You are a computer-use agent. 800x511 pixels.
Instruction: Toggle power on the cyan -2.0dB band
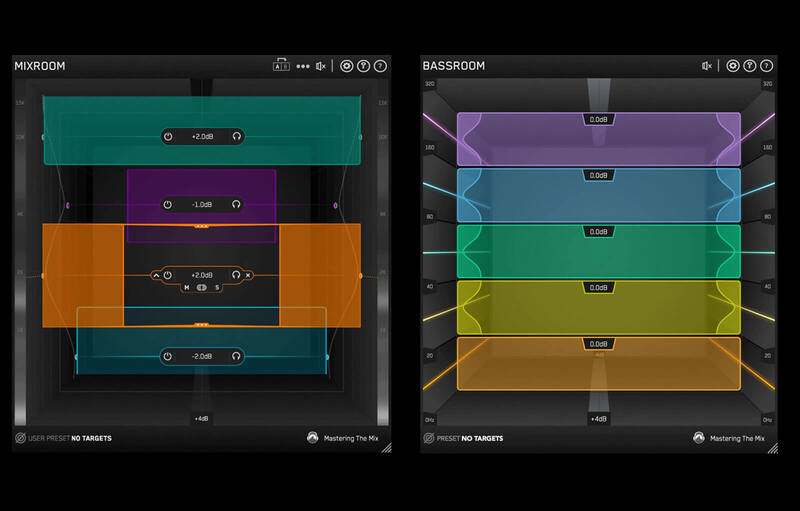pos(167,356)
